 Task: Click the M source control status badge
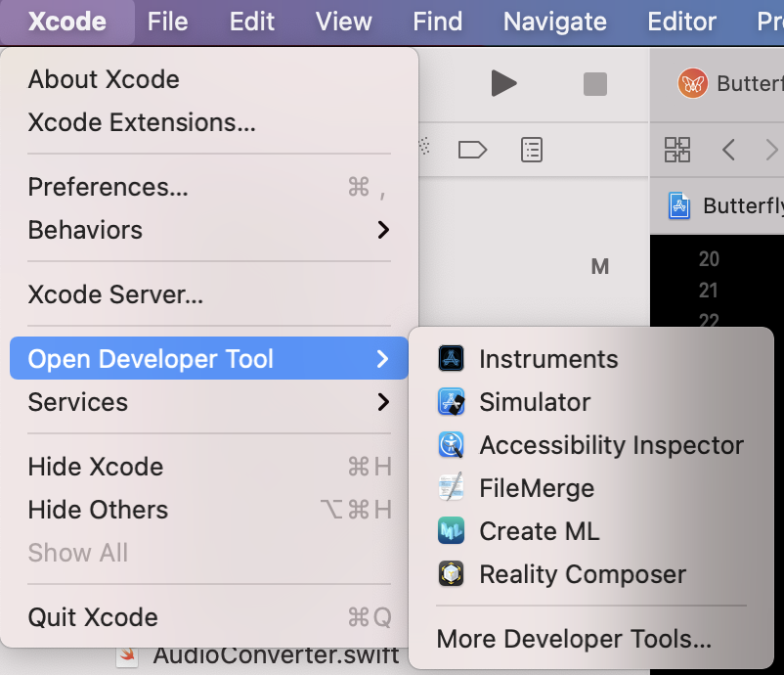[x=599, y=266]
